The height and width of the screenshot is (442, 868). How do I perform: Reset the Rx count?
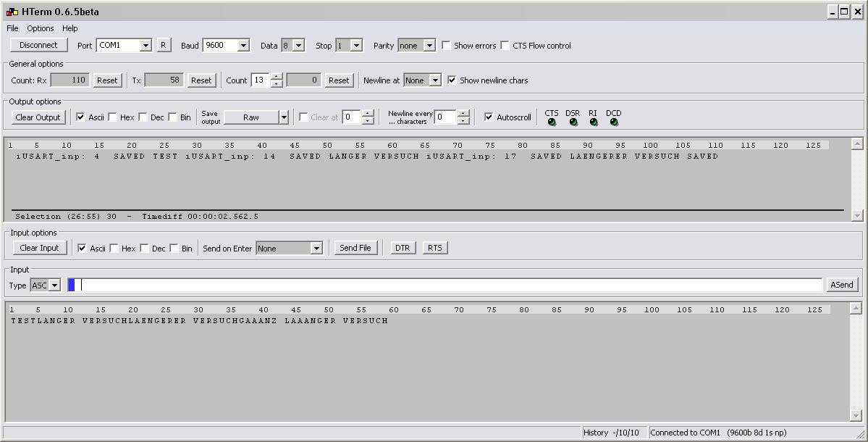click(107, 80)
